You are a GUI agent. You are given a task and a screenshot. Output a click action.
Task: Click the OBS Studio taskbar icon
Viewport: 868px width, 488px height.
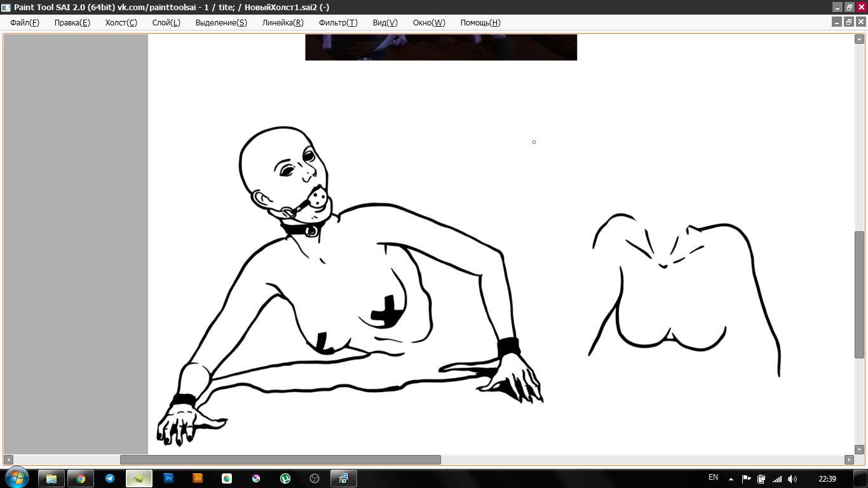(314, 478)
